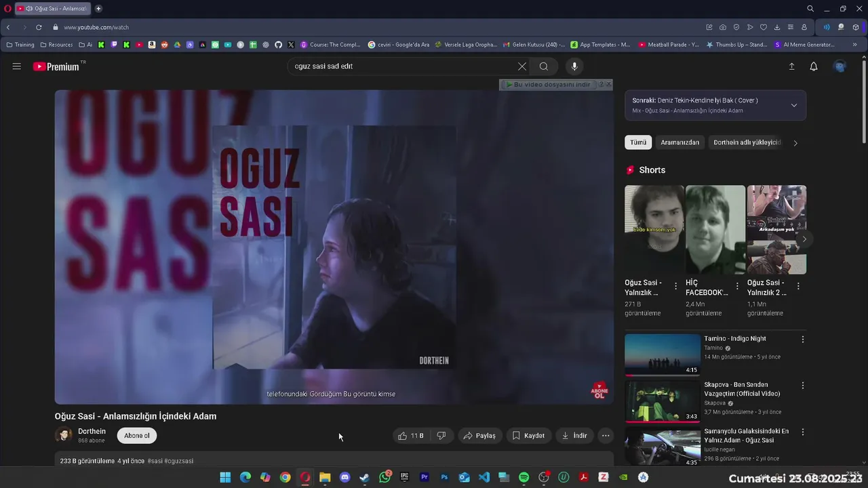Expand the Sonraki mix playlist panel
The width and height of the screenshot is (868, 488).
(x=794, y=105)
